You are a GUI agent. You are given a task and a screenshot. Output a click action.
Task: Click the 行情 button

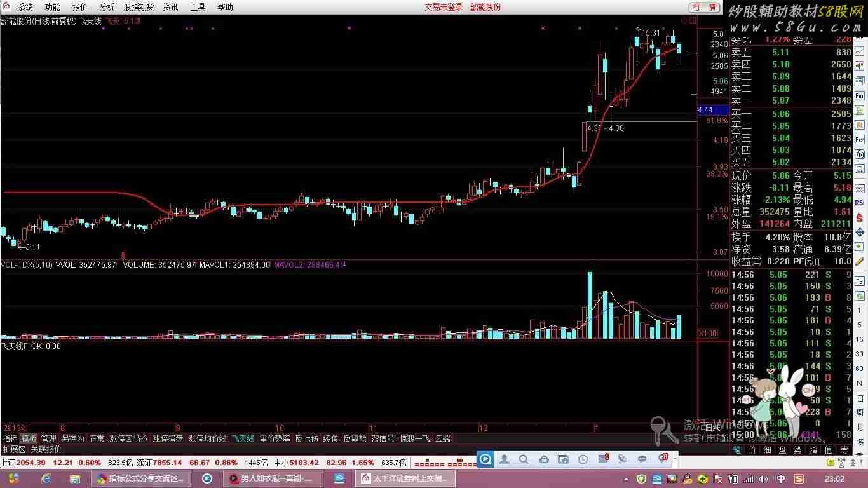coord(704,7)
